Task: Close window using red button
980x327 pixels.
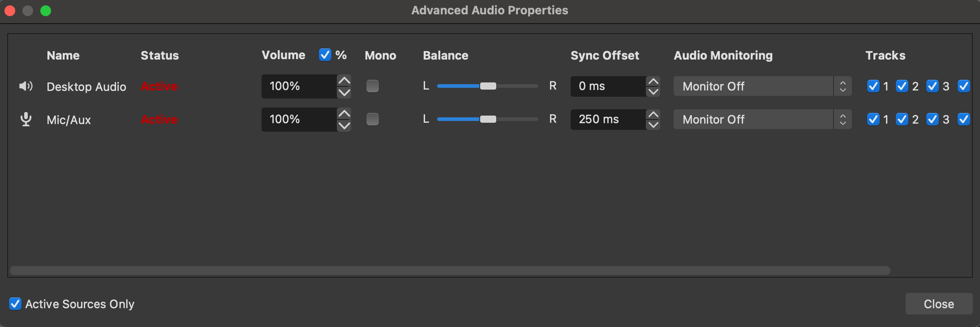Action: click(10, 10)
